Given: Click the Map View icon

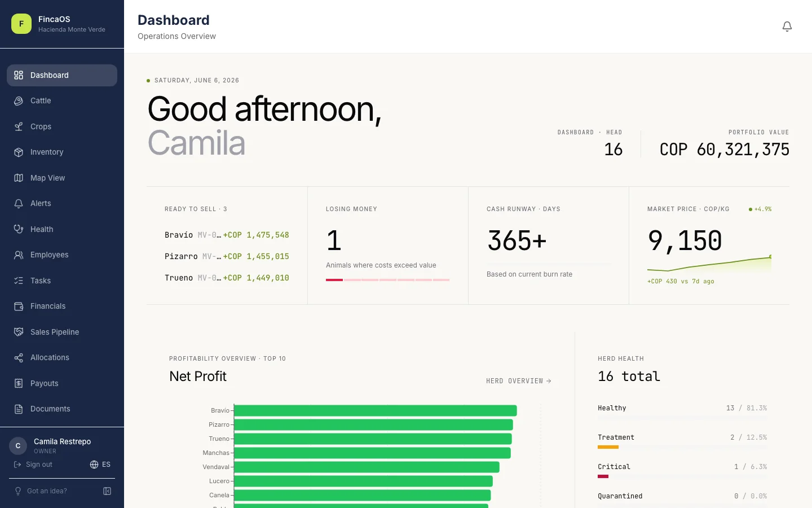Looking at the screenshot, I should (x=19, y=178).
